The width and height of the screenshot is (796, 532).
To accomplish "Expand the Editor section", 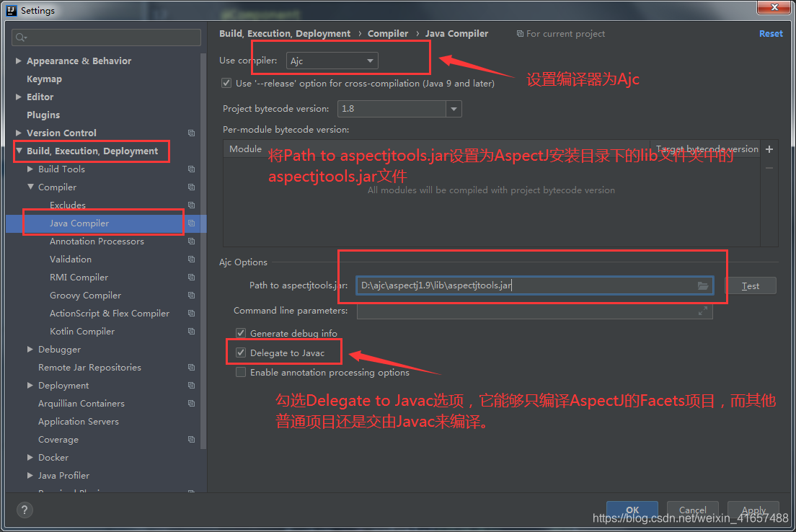I will (x=19, y=97).
